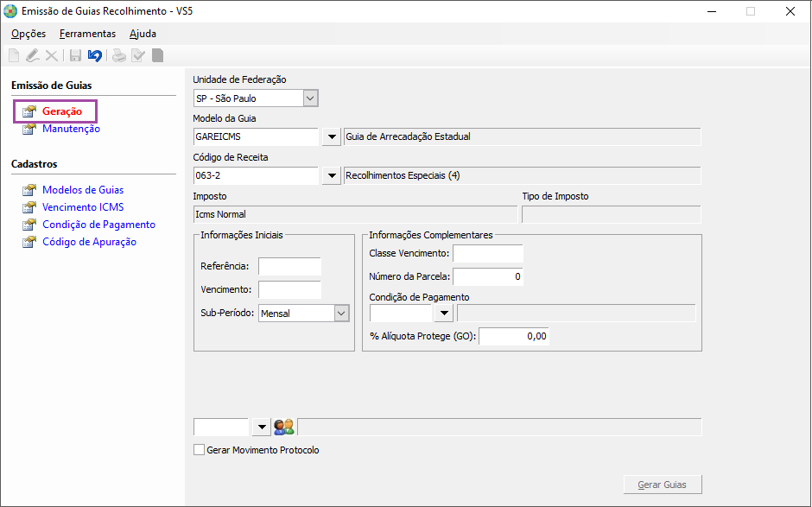Viewport: 812px width, 507px height.
Task: Click the two-people search icon
Action: pyautogui.click(x=284, y=428)
